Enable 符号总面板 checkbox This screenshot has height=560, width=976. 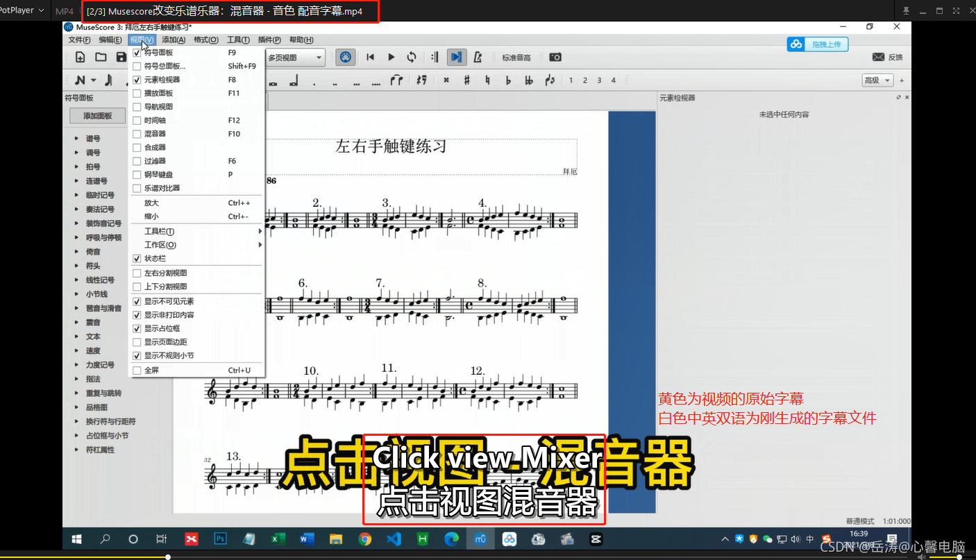pos(137,67)
